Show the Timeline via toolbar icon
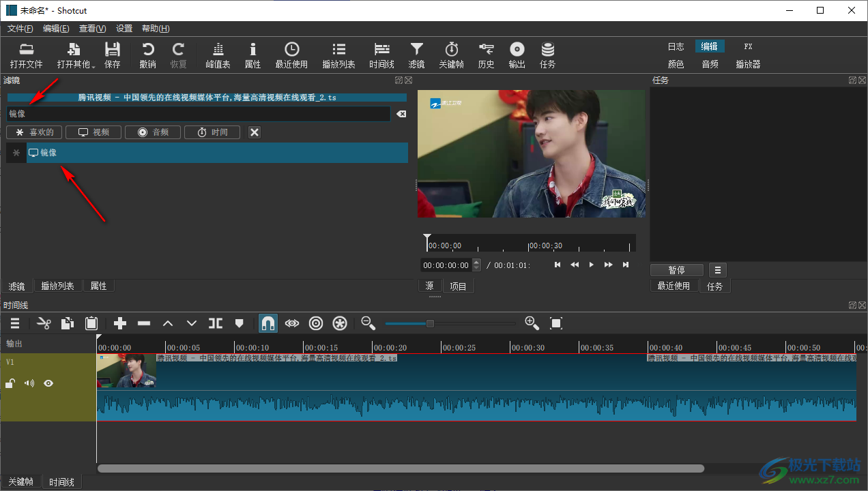 click(x=381, y=55)
